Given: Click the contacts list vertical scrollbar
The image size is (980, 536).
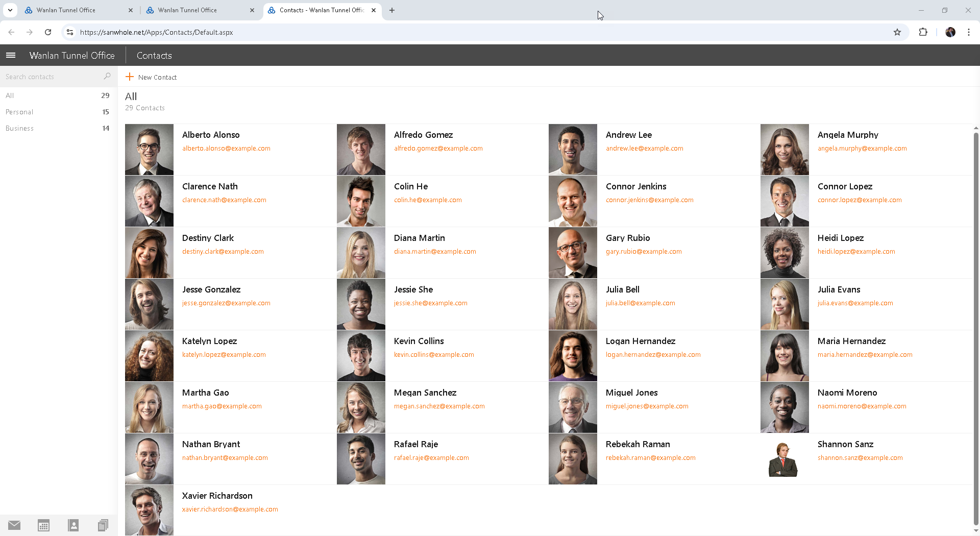Looking at the screenshot, I should click(x=976, y=327).
